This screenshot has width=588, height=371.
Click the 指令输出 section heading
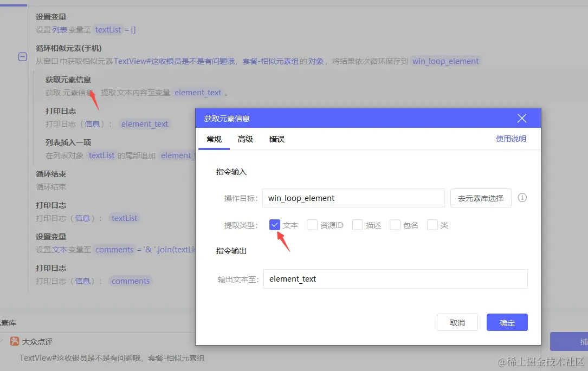point(231,251)
